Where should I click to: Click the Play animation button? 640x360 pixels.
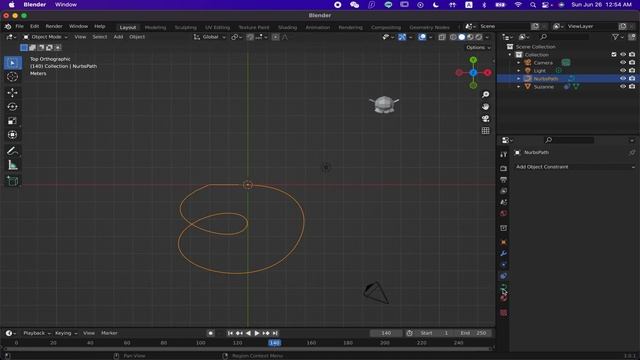click(x=257, y=333)
